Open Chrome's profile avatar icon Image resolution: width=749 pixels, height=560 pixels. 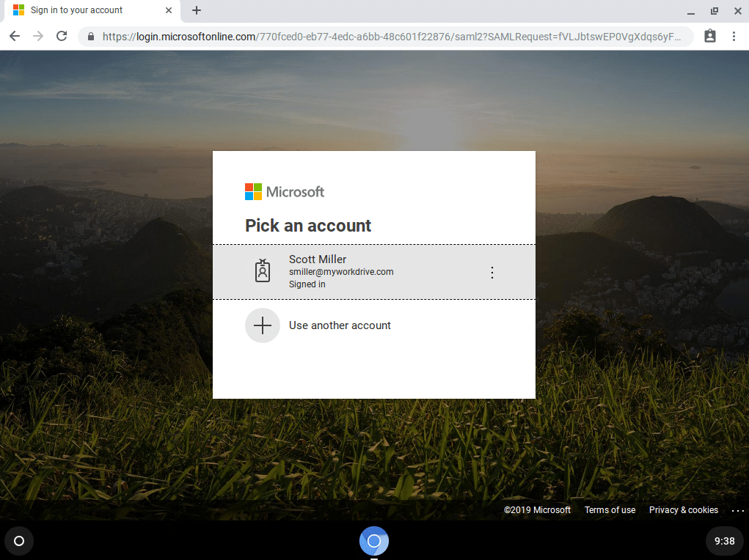709,36
